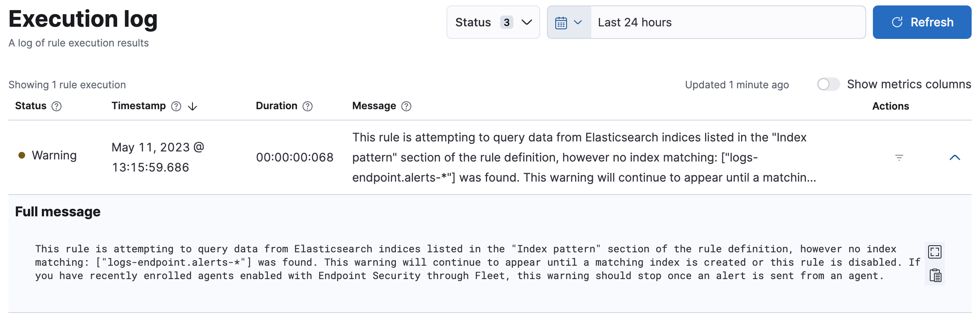Click the Message column header

375,106
